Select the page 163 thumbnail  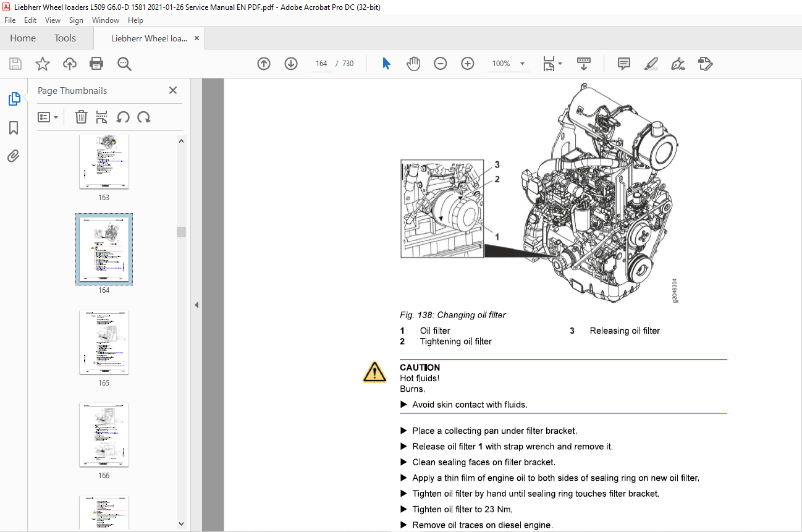coord(104,161)
